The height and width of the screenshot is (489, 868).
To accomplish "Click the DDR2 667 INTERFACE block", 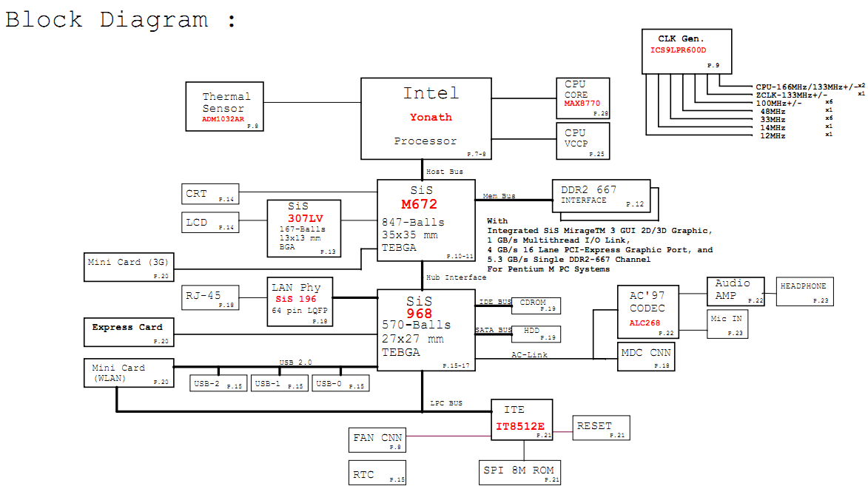I will (601, 196).
